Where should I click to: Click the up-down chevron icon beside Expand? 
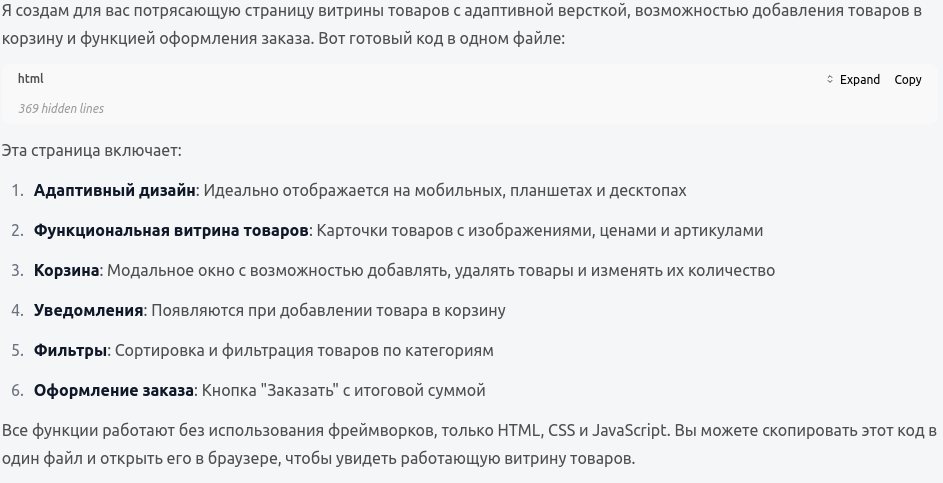pos(830,79)
